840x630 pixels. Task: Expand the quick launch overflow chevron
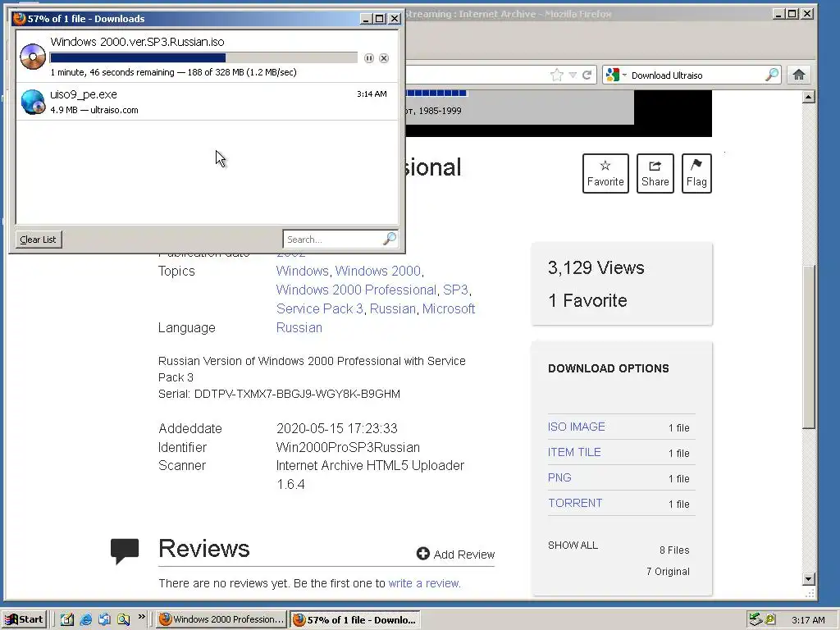(x=141, y=617)
